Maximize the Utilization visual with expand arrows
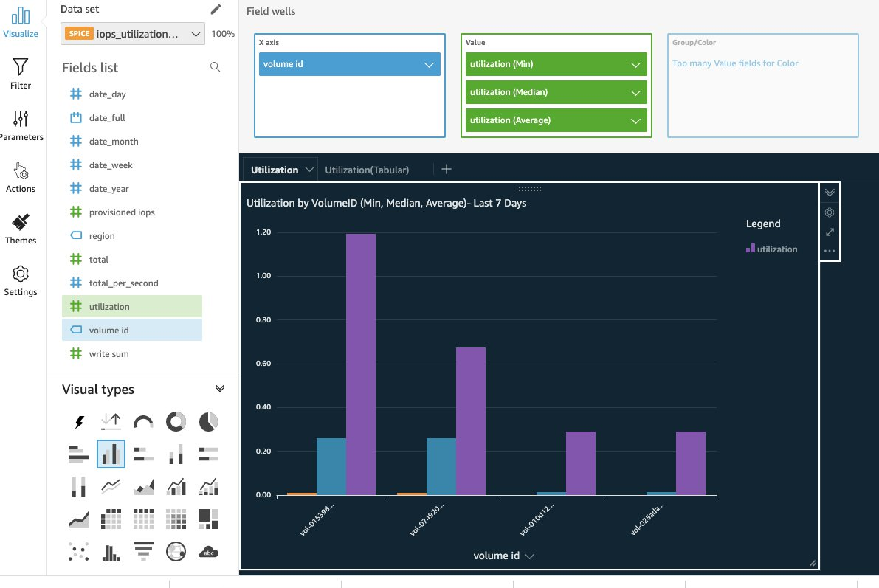Screen dimensions: 879x588 [829, 232]
